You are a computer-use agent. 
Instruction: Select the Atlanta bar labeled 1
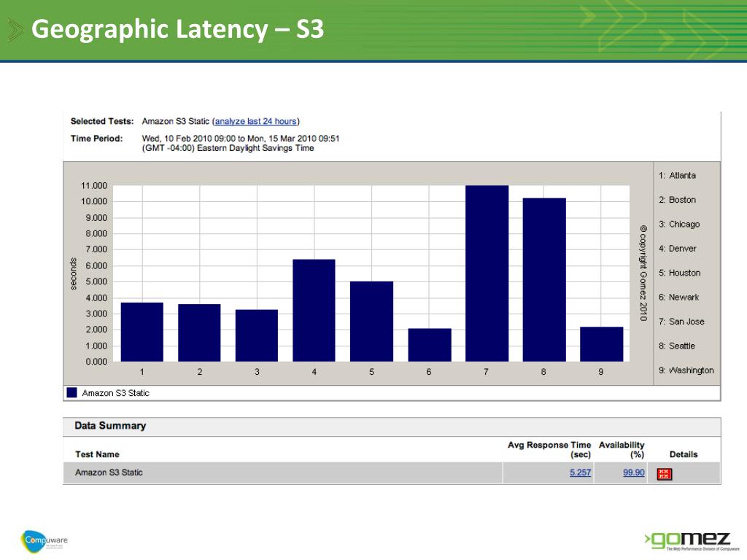coord(142,332)
